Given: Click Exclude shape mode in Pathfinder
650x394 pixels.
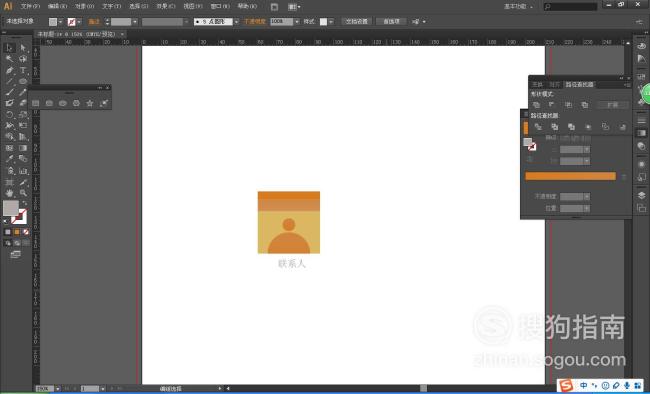Looking at the screenshot, I should pyautogui.click(x=585, y=105).
